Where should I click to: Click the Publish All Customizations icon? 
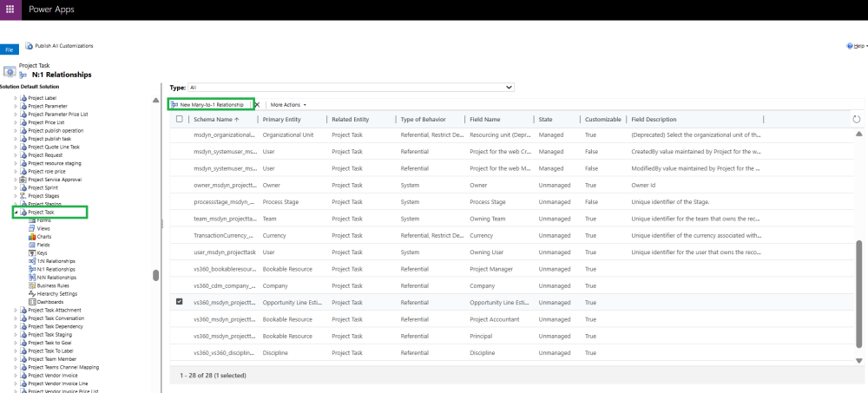point(29,46)
